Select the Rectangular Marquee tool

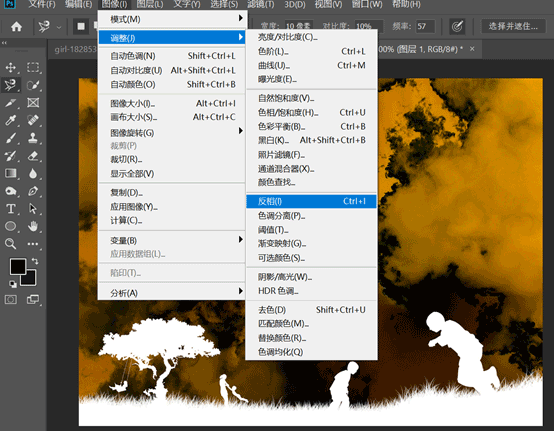pos(33,67)
